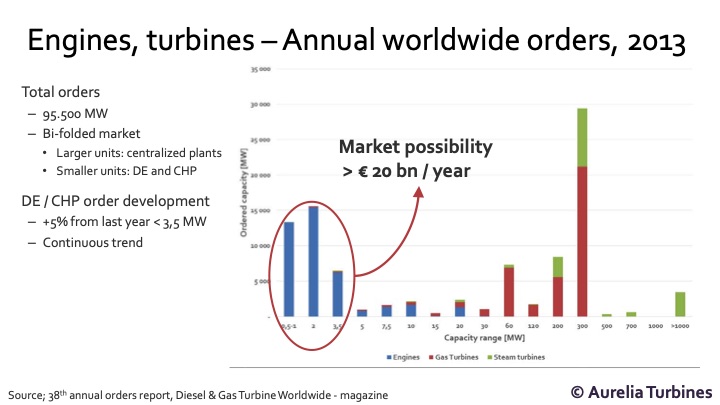720x405 pixels.
Task: Click the '>1000' x-axis label
Action: tap(680, 326)
